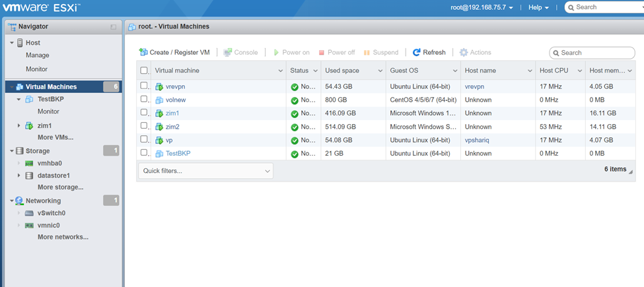Open the Actions gear icon
Image resolution: width=644 pixels, height=287 pixels.
(x=464, y=52)
